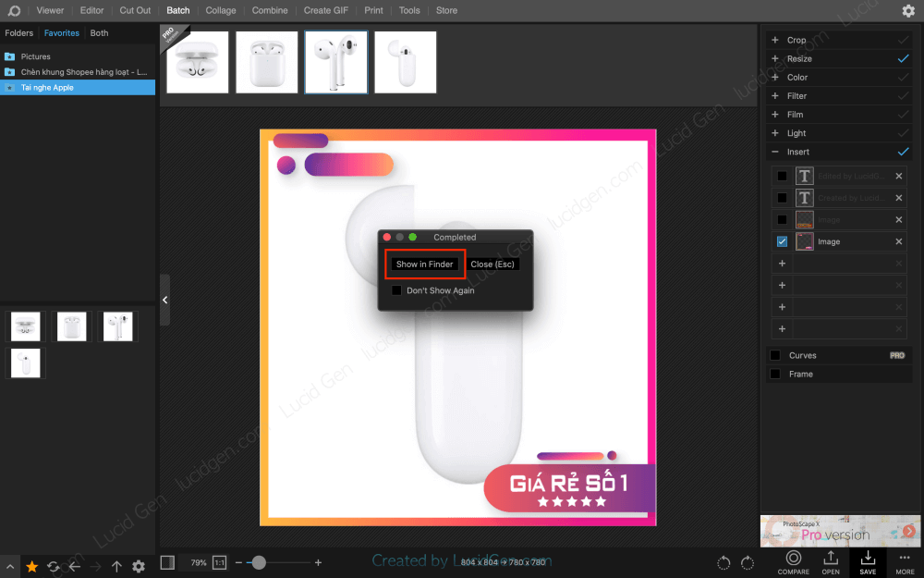Go back with the left arrow icon

click(x=74, y=567)
